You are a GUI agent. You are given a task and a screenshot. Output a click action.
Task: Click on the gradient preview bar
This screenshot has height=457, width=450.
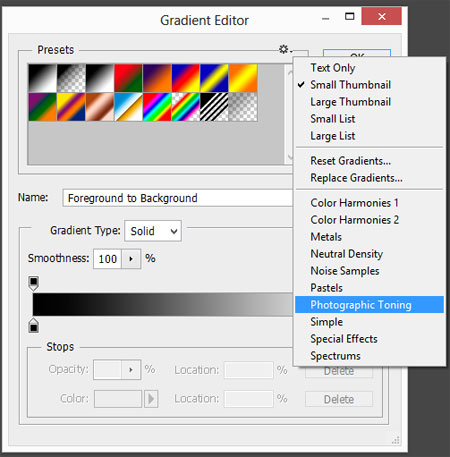pyautogui.click(x=163, y=304)
